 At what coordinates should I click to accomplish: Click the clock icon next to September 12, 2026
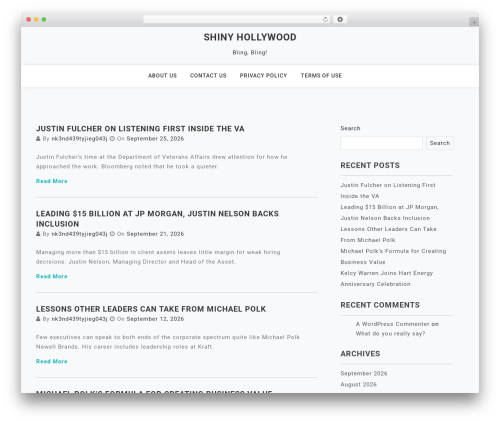112,319
